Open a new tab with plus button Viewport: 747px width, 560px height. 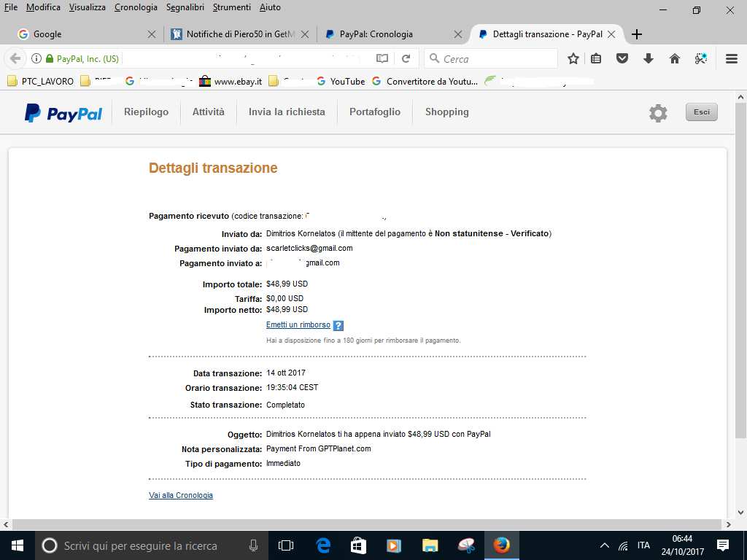pyautogui.click(x=636, y=34)
